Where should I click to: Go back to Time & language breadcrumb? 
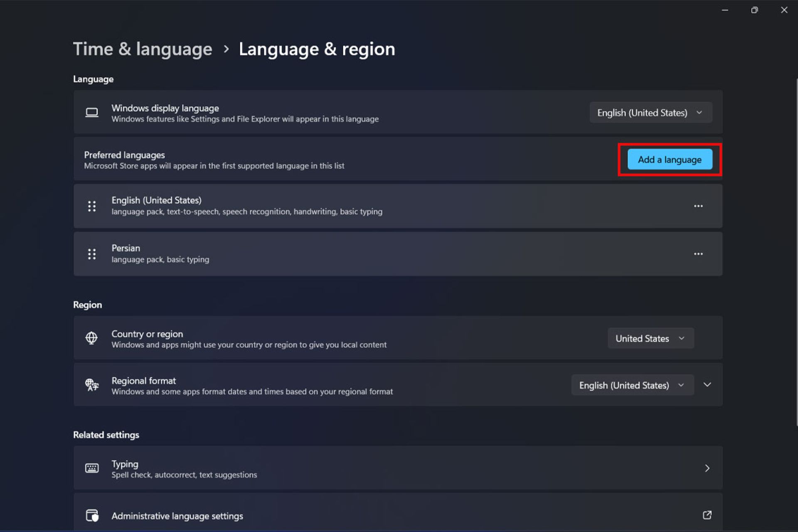143,49
